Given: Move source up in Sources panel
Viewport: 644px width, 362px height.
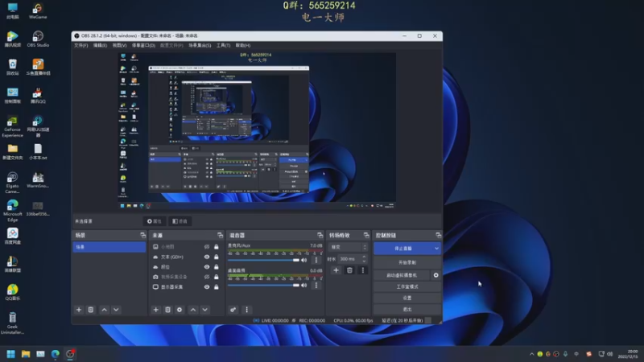Looking at the screenshot, I should coord(193,310).
